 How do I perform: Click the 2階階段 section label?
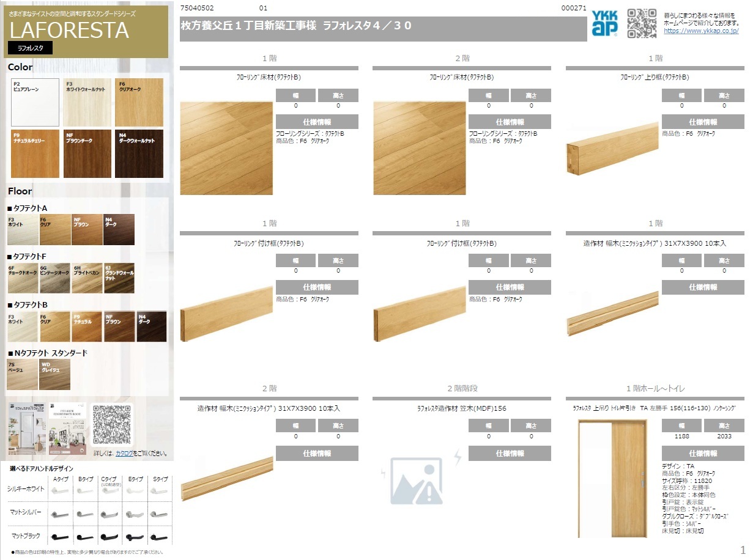[x=462, y=388]
